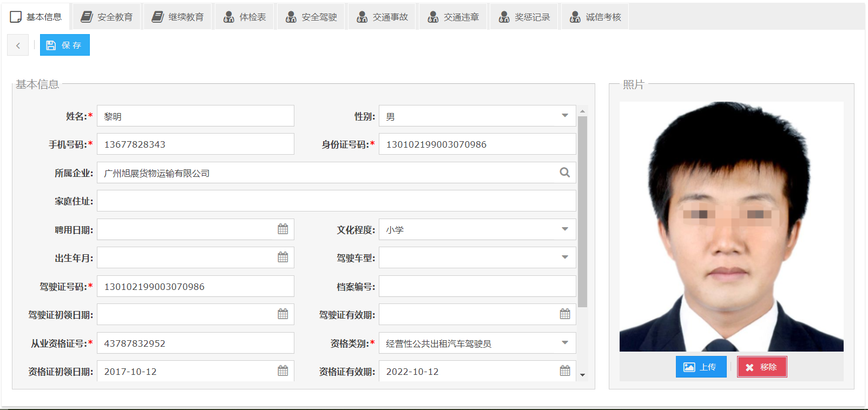Open the 诚信考核 tab
This screenshot has width=868, height=410.
coord(595,17)
